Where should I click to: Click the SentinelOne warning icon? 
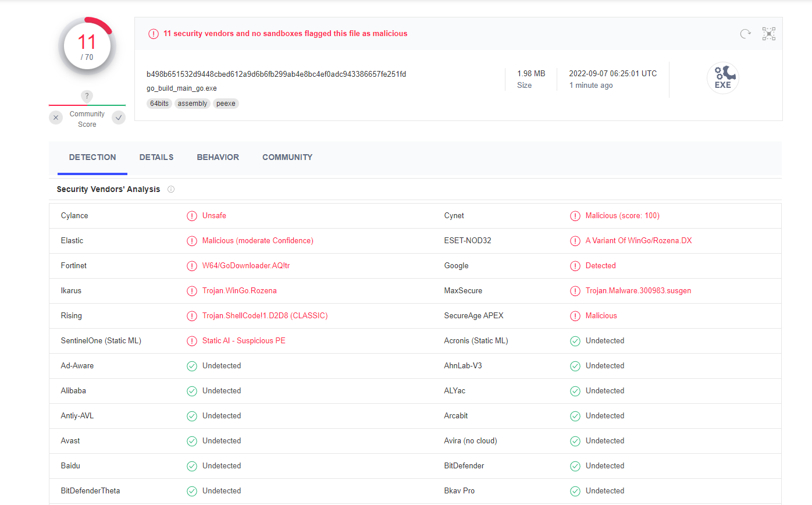[192, 341]
